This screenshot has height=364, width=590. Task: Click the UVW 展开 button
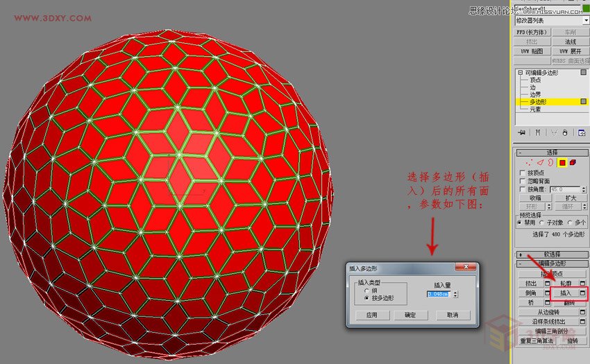(571, 51)
